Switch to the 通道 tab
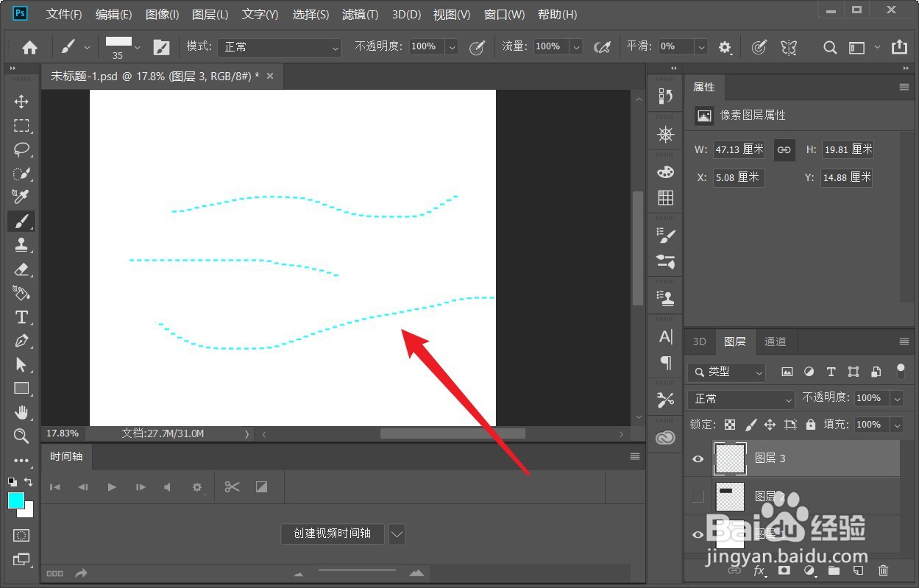 tap(775, 341)
